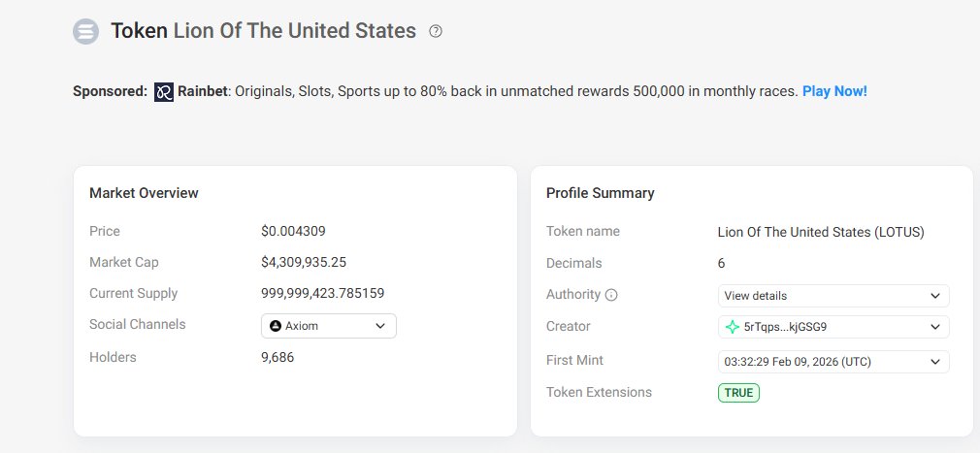Click the Solana logo beside the Token title

coord(86,31)
